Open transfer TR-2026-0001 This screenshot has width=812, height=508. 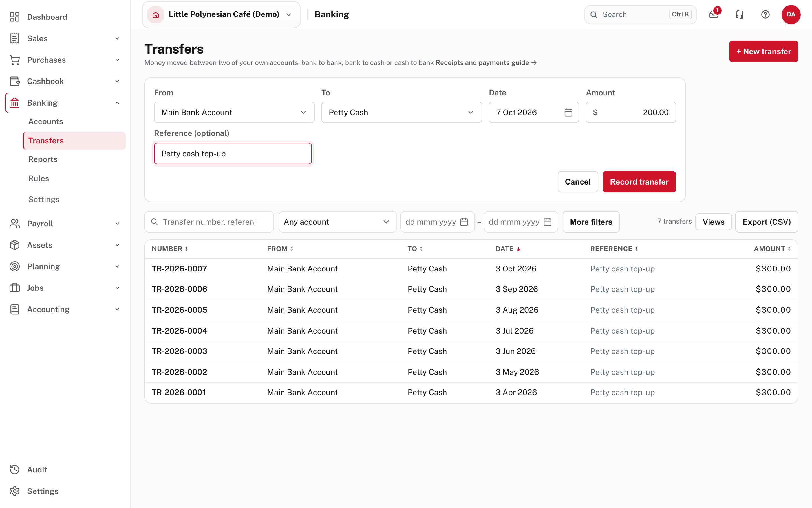178,392
